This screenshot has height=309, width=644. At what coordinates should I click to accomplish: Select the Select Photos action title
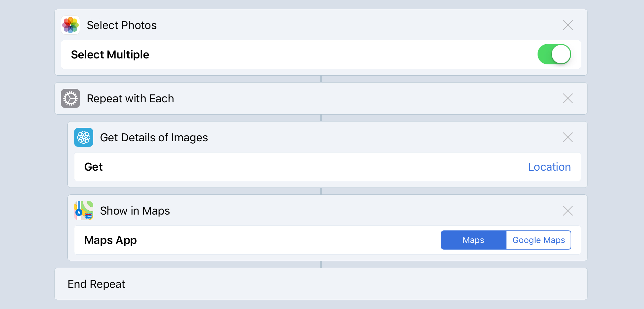[122, 25]
